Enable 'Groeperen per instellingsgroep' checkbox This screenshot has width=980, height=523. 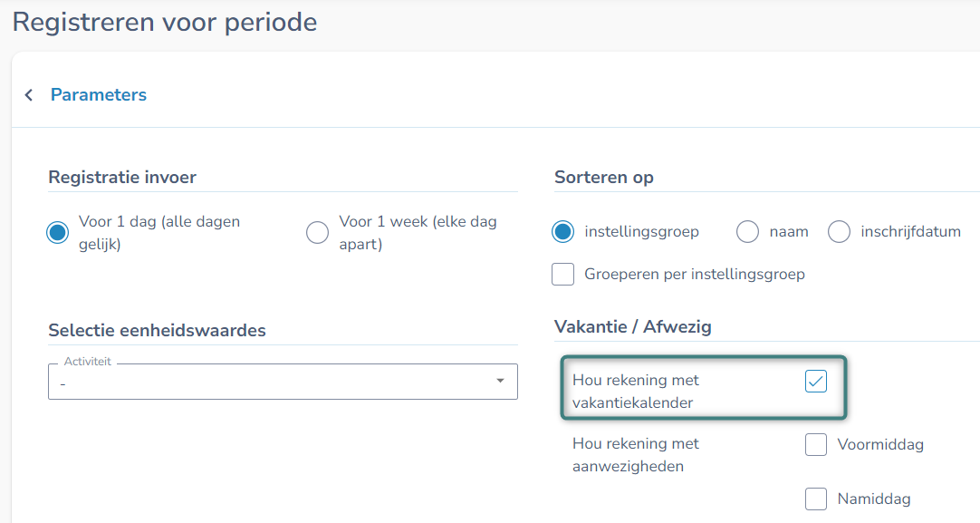[x=563, y=274]
